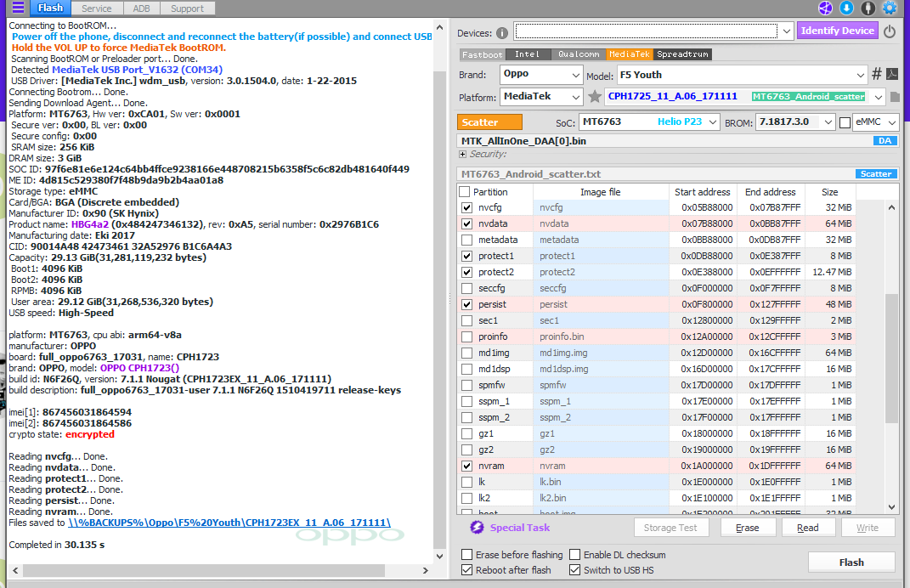
Task: Toggle the select-all Partition header checkbox
Action: [x=464, y=191]
